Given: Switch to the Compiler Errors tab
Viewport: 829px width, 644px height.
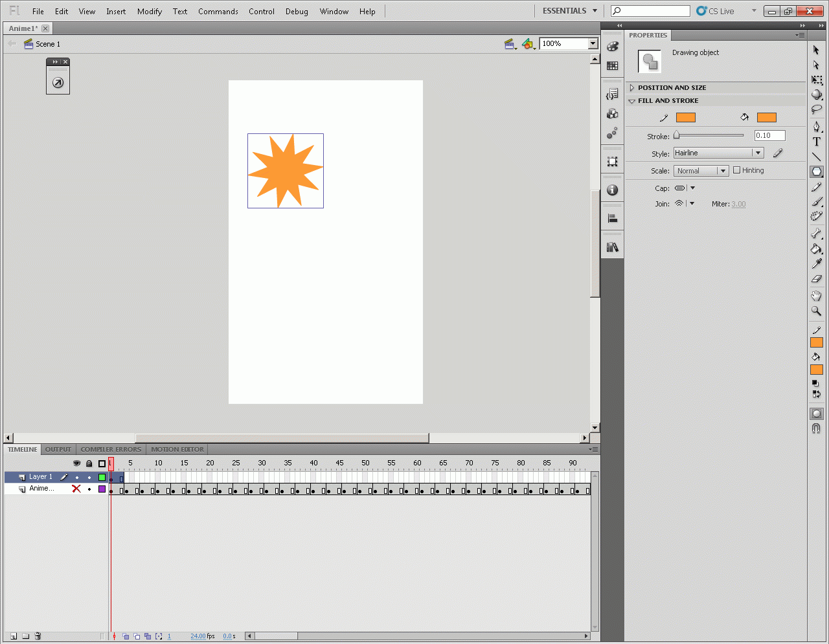Looking at the screenshot, I should tap(111, 449).
